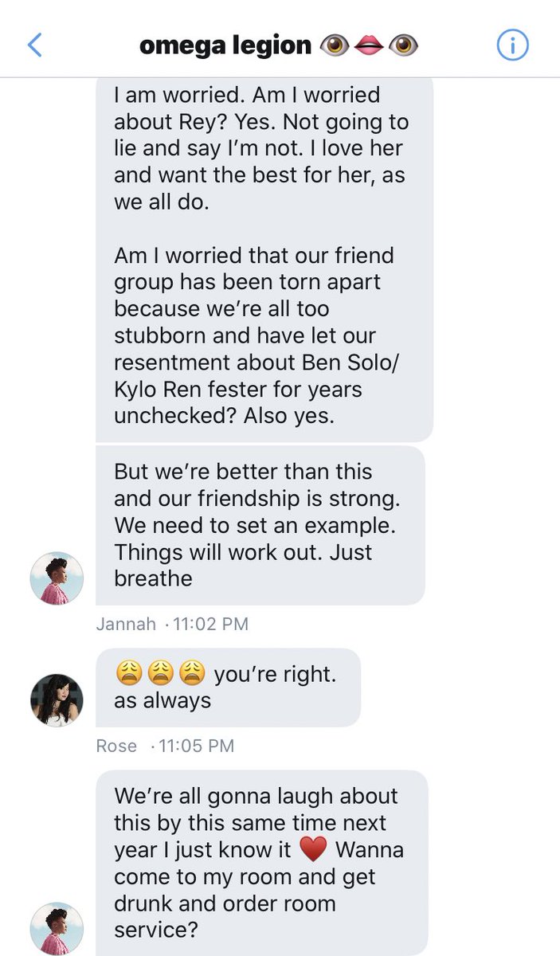Open Jannah's avatar beside 'Just breathe' message

(x=57, y=578)
